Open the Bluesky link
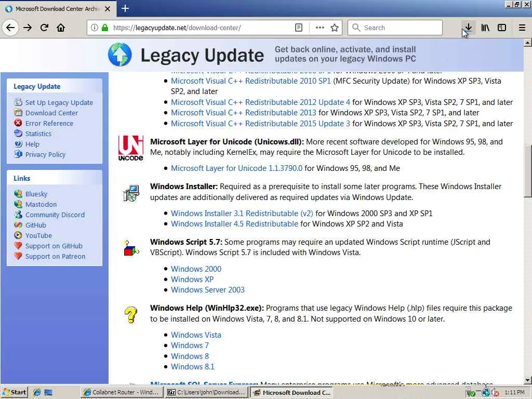 [36, 194]
